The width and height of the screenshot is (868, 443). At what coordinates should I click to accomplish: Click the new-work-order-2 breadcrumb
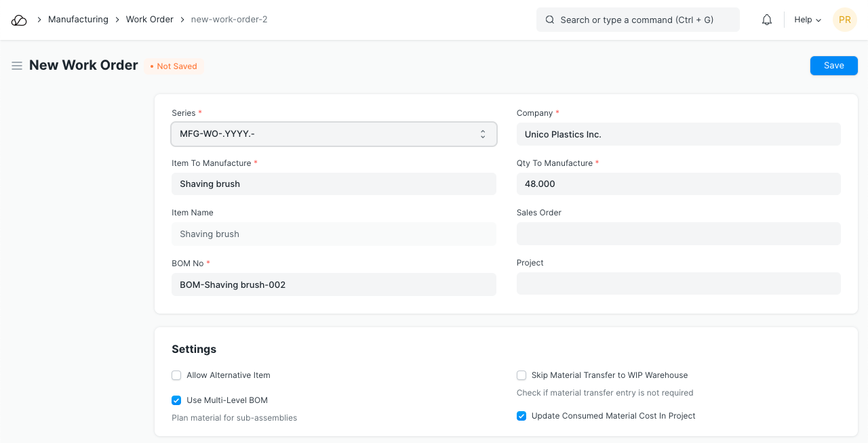point(229,20)
